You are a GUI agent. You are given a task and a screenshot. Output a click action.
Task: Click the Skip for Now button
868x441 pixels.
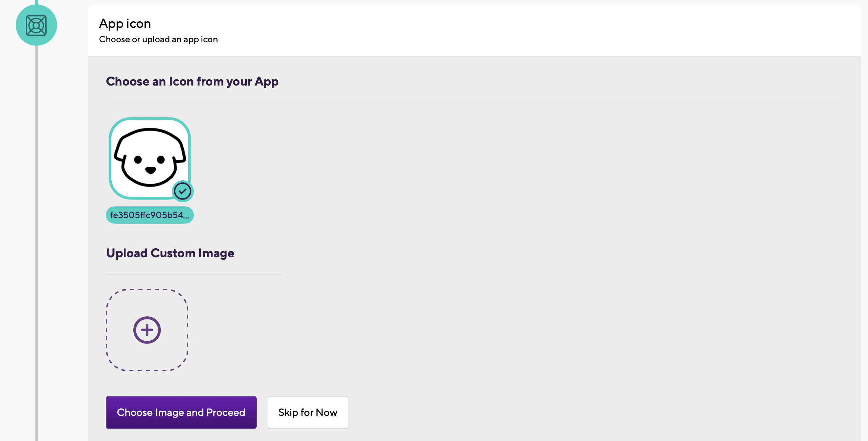coord(308,412)
